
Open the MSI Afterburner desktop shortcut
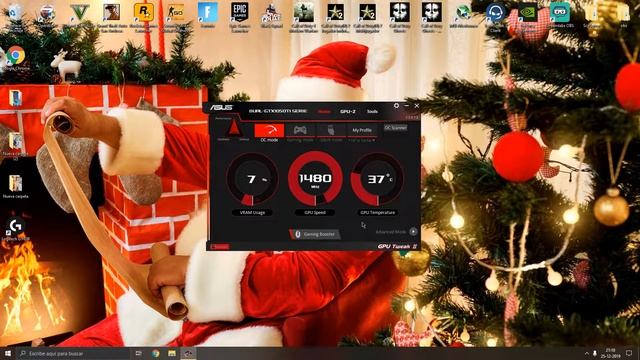pyautogui.click(x=464, y=16)
